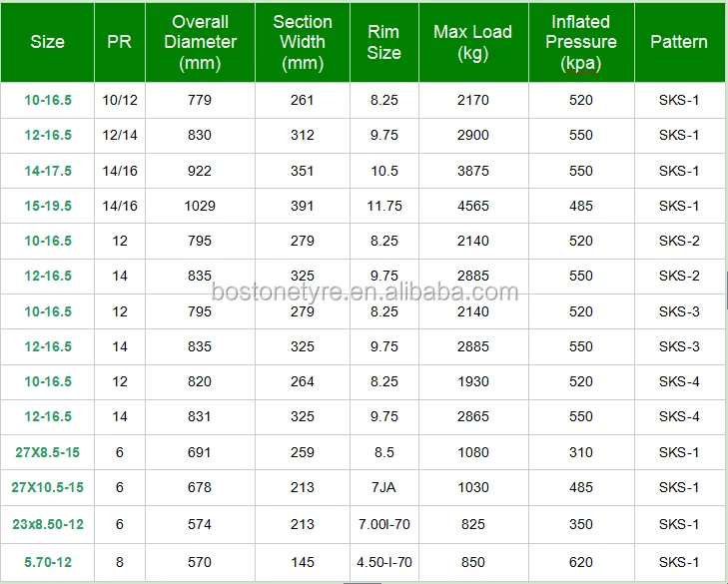The height and width of the screenshot is (584, 728).
Task: Click the bostonetyre.com watermark text
Action: point(365,292)
